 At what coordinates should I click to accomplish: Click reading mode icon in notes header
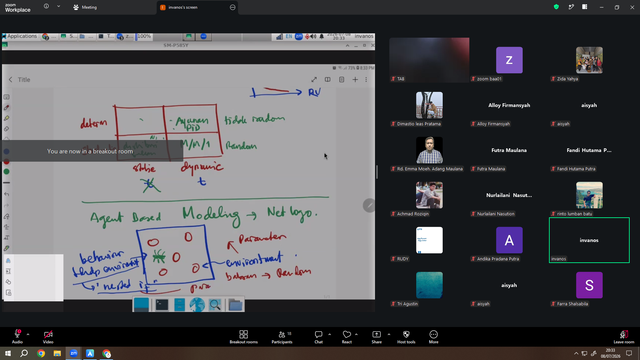pos(327,80)
